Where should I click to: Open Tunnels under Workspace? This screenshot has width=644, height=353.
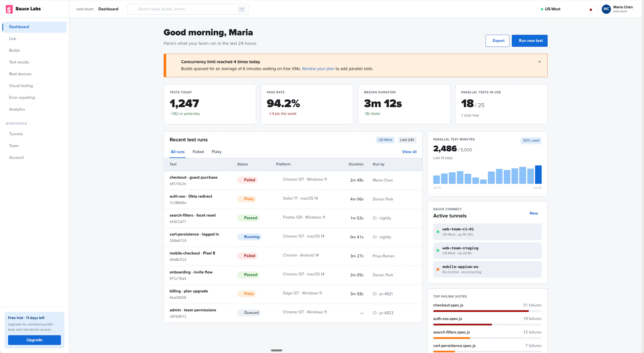pos(34,134)
